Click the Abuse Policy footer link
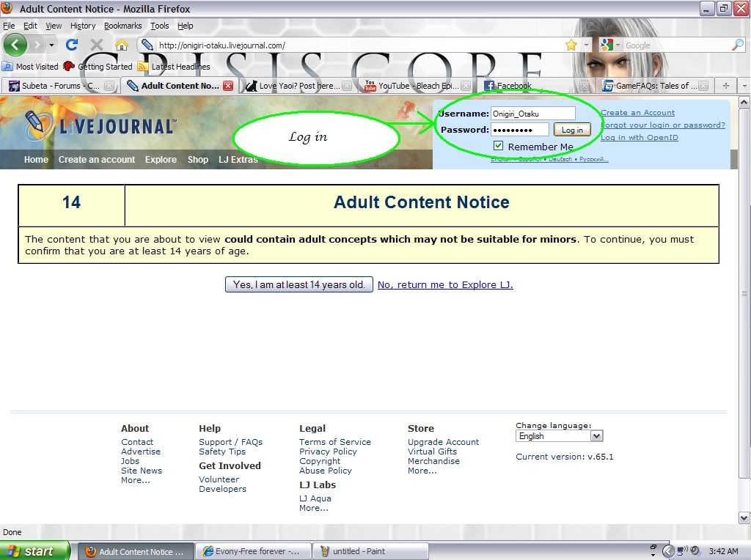Screen dimensions: 751x560 tap(325, 471)
